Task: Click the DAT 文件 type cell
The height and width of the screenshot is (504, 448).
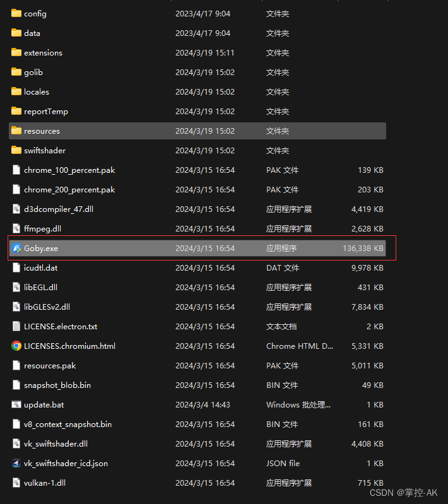Action: pyautogui.click(x=283, y=267)
